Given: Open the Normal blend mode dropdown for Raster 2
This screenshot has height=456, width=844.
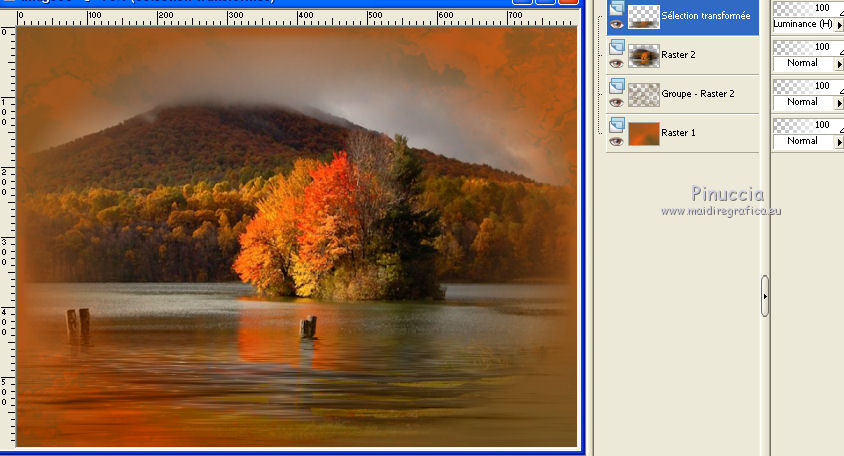Looking at the screenshot, I should [840, 64].
